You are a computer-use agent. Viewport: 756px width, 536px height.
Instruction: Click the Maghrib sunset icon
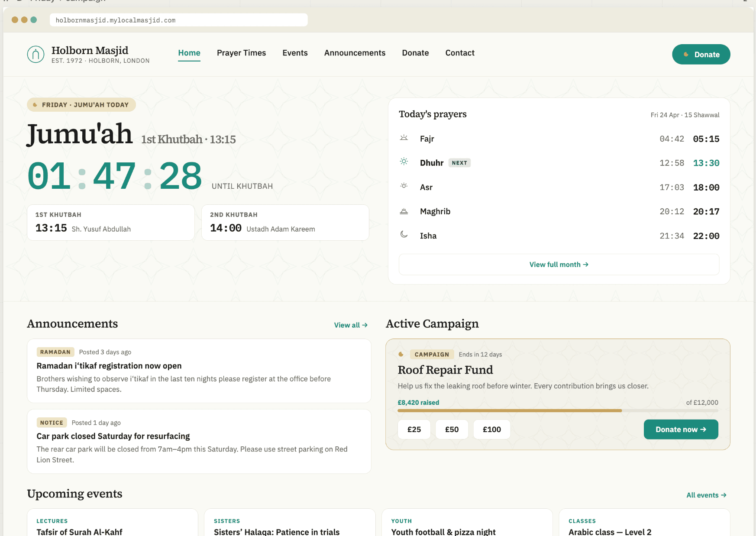404,211
